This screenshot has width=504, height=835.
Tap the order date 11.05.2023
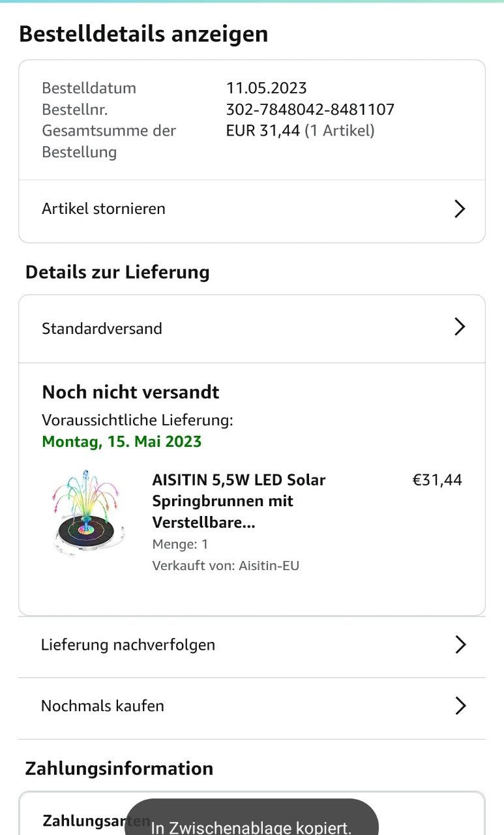point(266,88)
